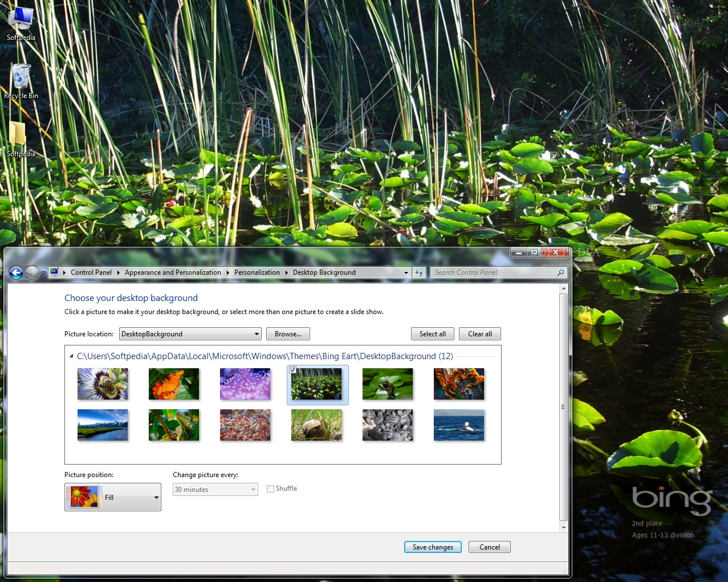Click the Save changes button
This screenshot has width=728, height=582.
pyautogui.click(x=433, y=547)
